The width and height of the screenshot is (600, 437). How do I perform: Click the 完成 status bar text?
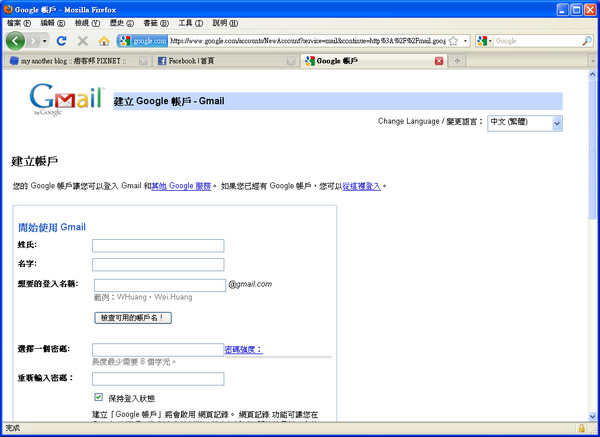coord(13,428)
